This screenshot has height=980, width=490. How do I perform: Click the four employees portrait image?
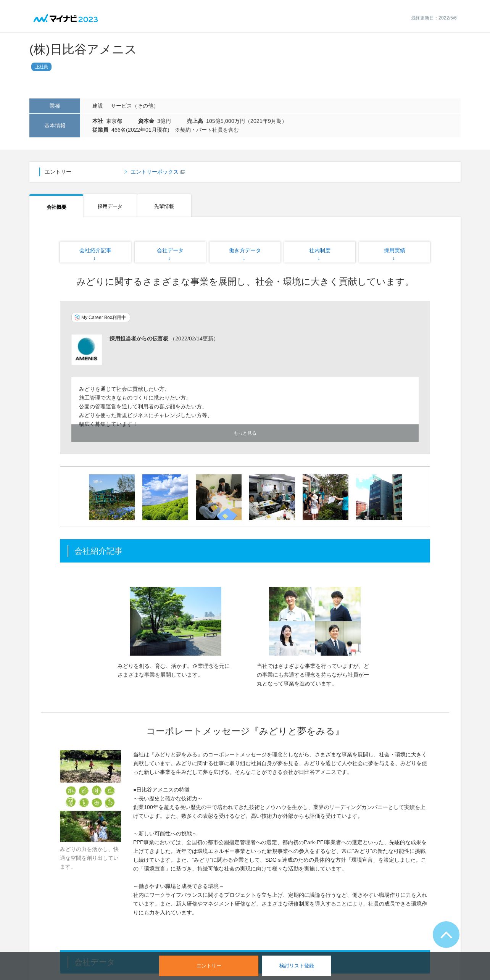click(x=315, y=621)
